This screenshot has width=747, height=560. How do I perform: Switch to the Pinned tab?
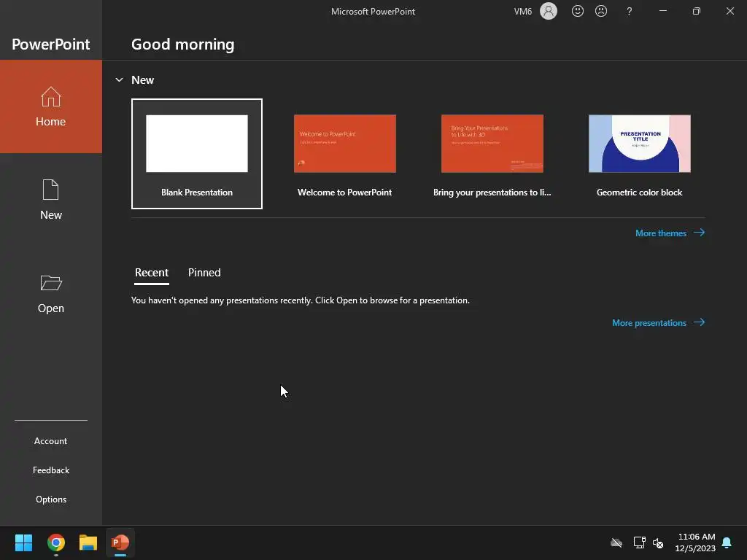[x=204, y=273]
